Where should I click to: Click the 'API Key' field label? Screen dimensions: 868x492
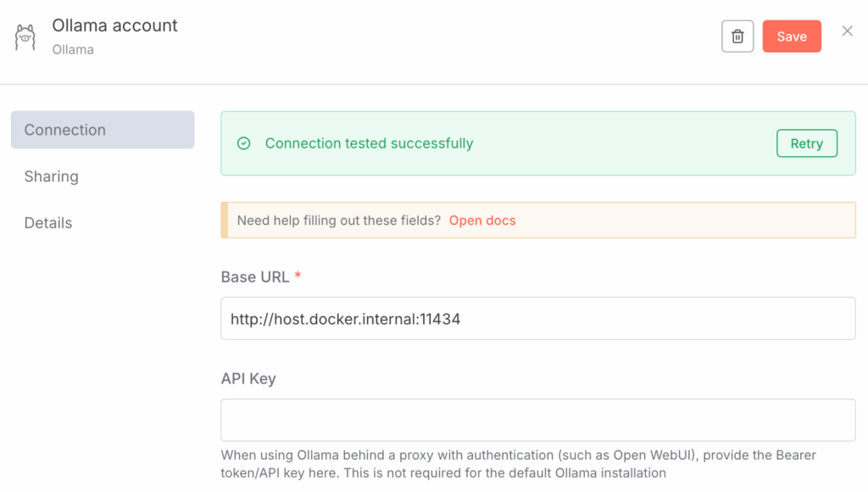[x=248, y=378]
